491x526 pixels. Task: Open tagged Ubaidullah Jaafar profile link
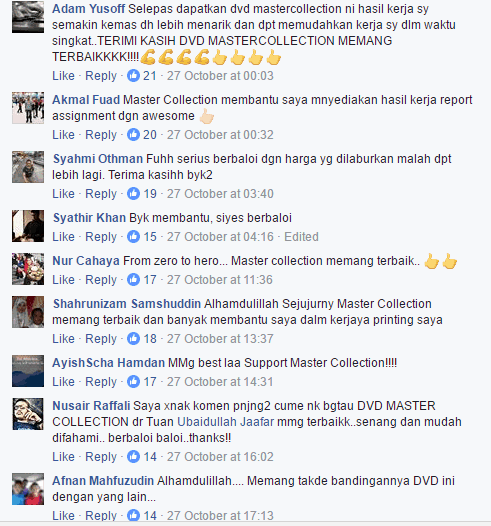[225, 422]
